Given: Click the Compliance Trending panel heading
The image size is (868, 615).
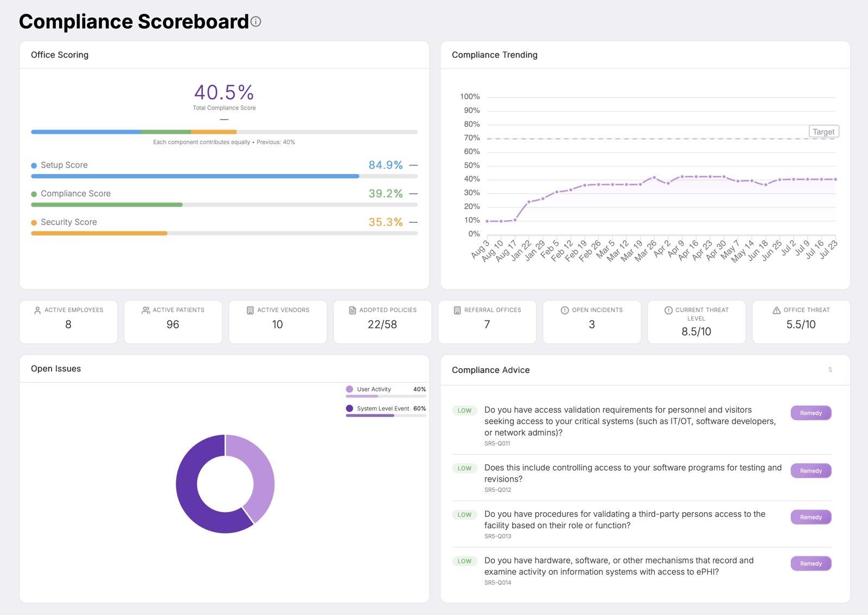Looking at the screenshot, I should tap(495, 55).
